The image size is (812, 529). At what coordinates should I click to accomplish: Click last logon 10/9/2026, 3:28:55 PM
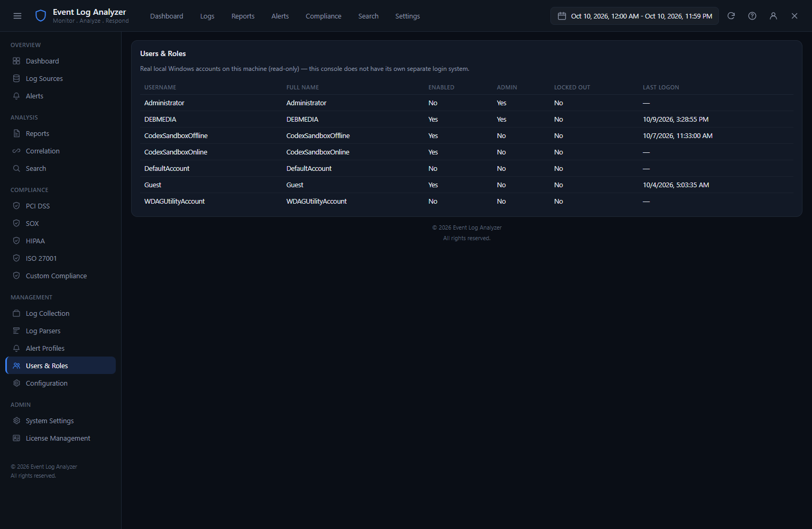(676, 120)
